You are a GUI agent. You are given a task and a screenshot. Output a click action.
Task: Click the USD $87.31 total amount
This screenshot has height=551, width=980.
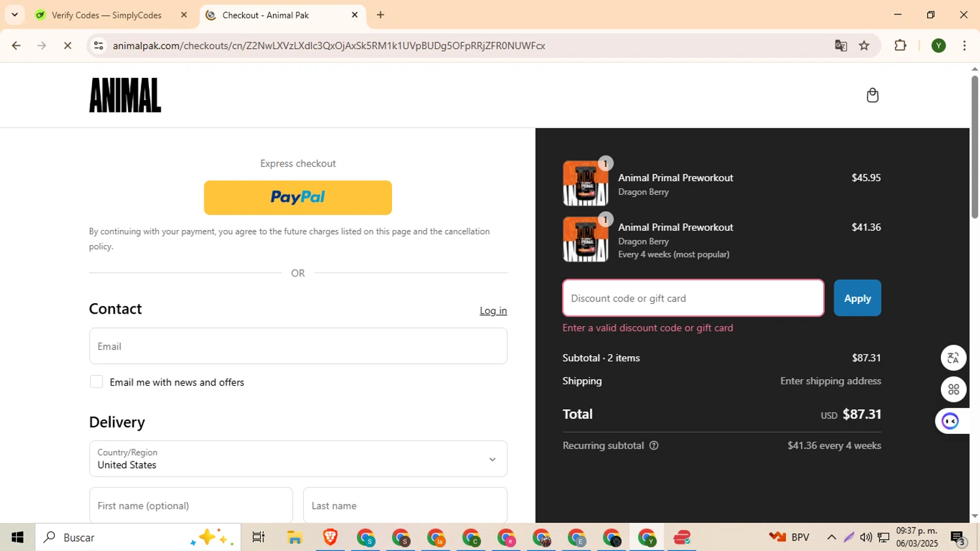pos(851,414)
